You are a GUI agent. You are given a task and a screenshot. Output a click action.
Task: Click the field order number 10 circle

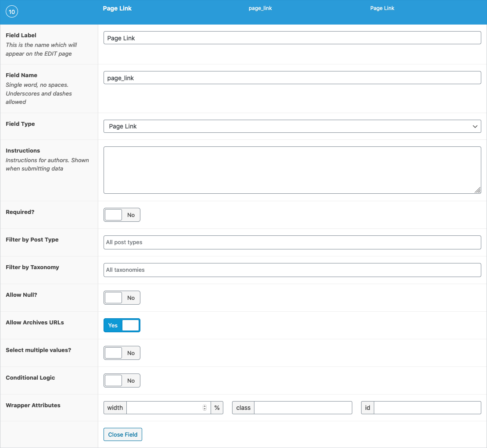click(12, 12)
